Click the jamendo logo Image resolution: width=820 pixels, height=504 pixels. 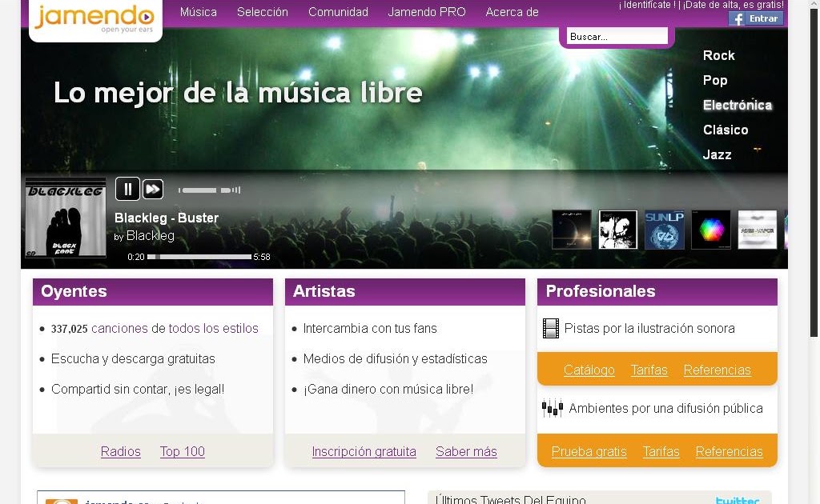pos(94,18)
